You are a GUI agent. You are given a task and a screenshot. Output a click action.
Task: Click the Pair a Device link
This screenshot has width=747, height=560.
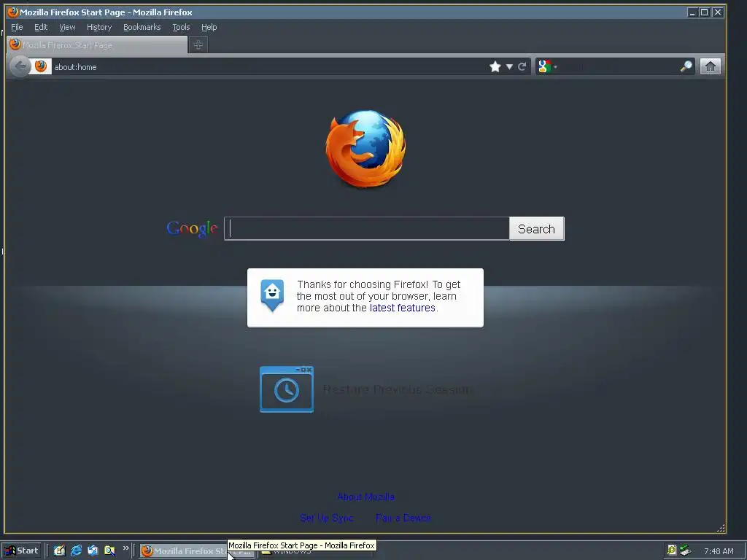[x=403, y=518]
